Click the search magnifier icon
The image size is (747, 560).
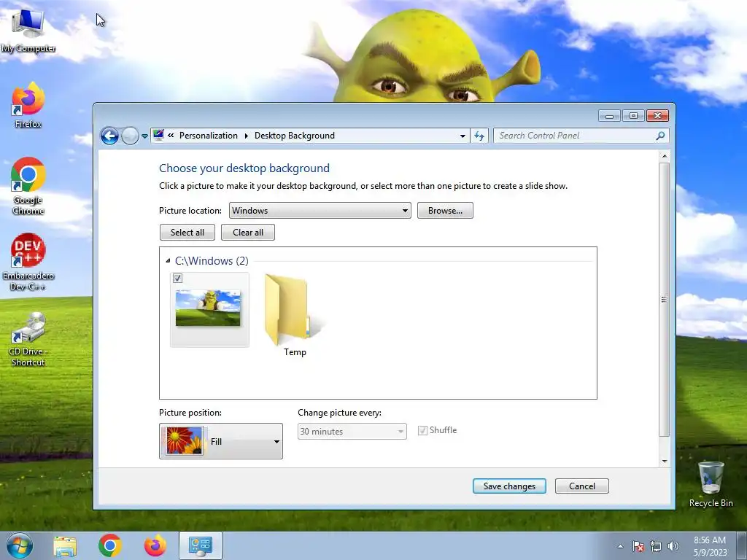coord(660,136)
